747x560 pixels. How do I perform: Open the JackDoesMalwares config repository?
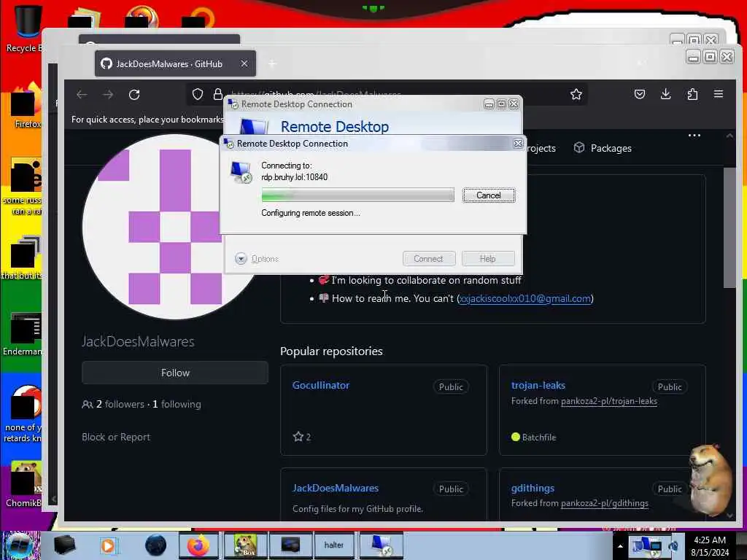(x=336, y=488)
